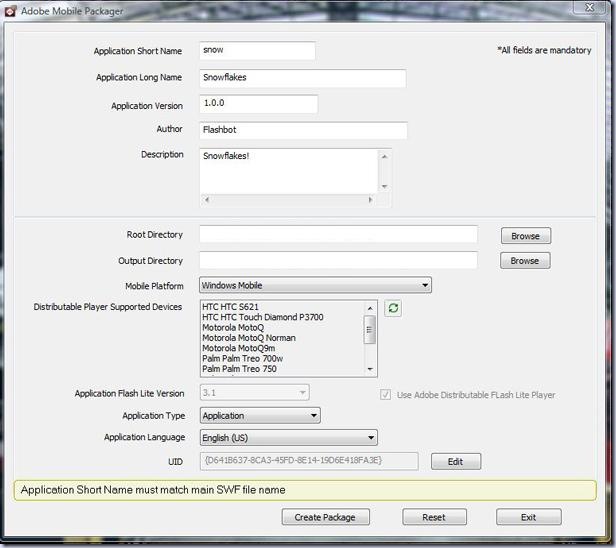
Task: Select Motorola MotoQ Norman device entry
Action: (284, 338)
